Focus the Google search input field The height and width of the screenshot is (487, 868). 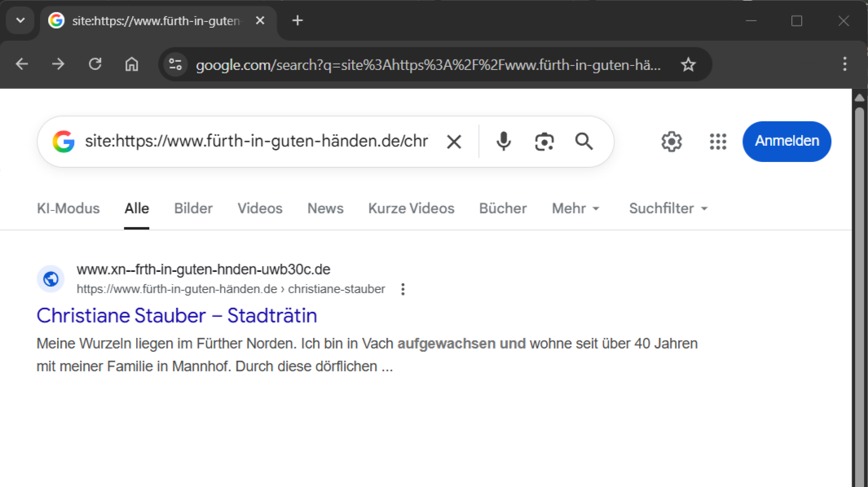click(256, 142)
